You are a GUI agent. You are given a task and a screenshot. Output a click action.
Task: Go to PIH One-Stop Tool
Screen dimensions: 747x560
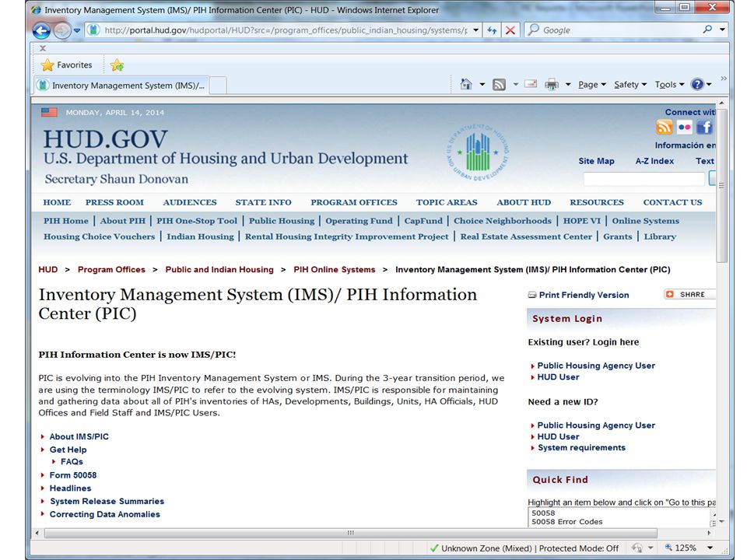click(x=197, y=221)
